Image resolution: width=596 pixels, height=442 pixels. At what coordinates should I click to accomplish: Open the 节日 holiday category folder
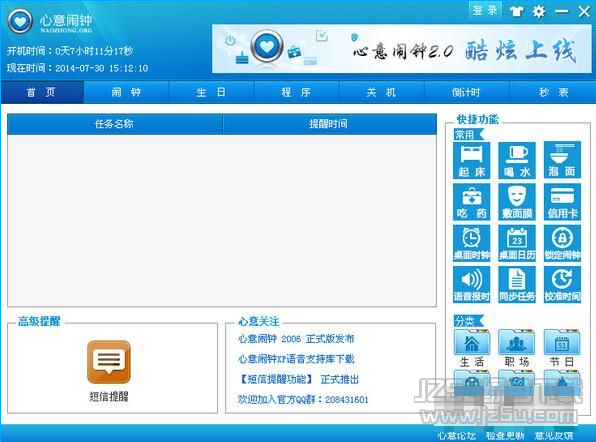562,349
